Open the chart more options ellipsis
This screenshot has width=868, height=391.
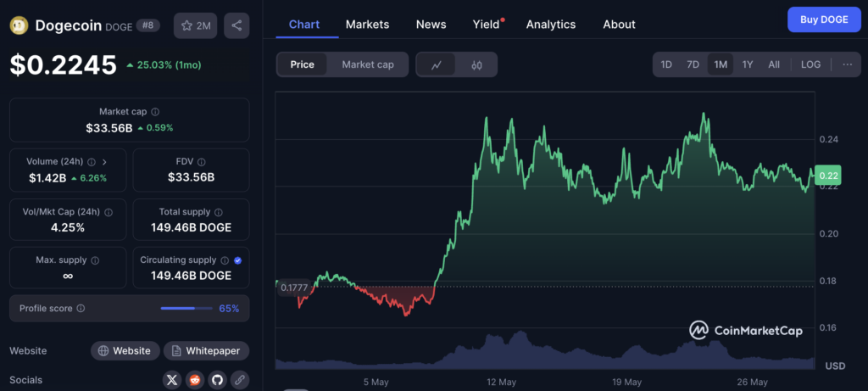tap(848, 64)
